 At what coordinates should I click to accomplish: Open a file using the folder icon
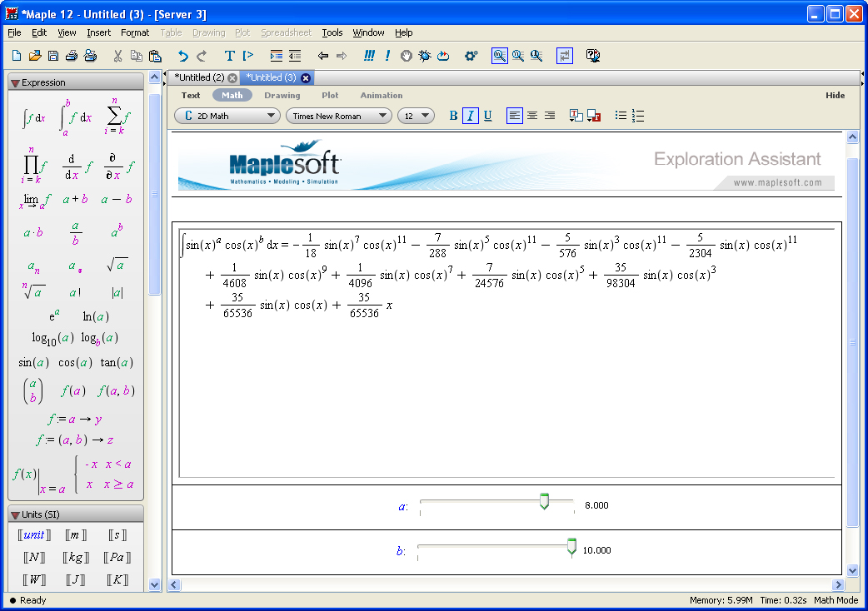click(x=35, y=55)
